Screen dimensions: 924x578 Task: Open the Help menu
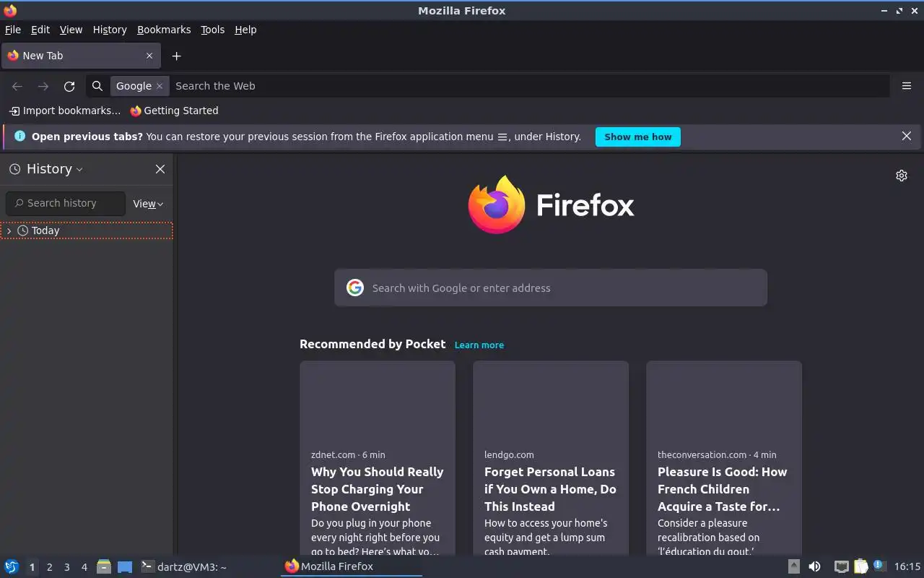(245, 30)
